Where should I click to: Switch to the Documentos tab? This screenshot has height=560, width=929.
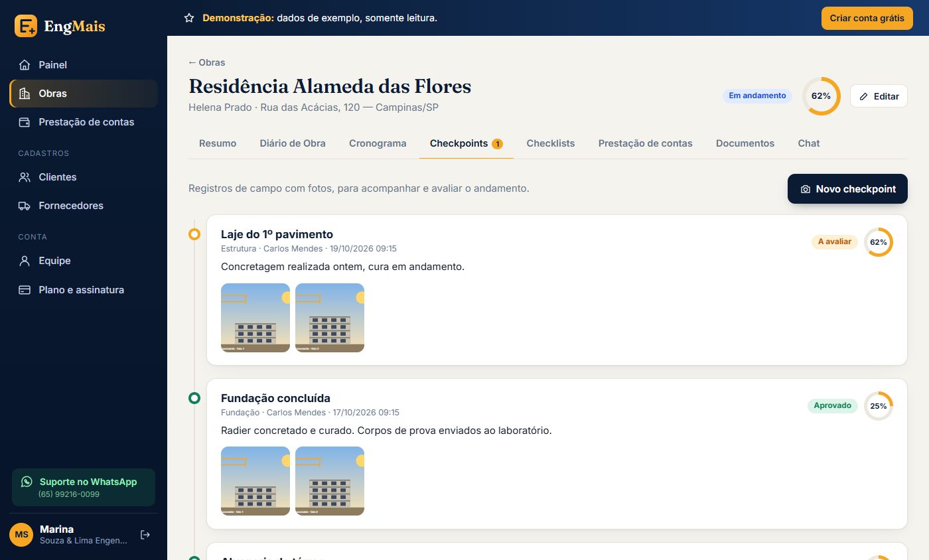click(745, 143)
